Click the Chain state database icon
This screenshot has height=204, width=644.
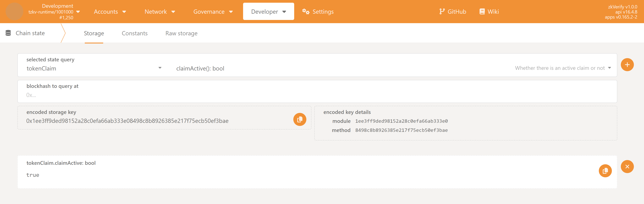pyautogui.click(x=8, y=33)
